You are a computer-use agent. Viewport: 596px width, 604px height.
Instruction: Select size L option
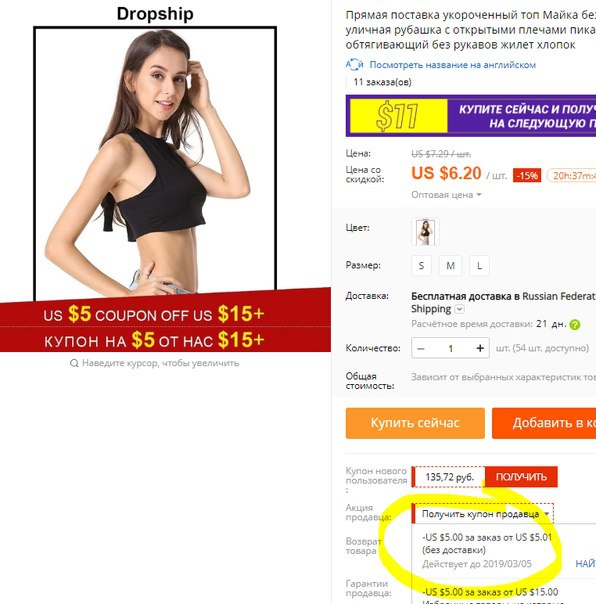(479, 265)
